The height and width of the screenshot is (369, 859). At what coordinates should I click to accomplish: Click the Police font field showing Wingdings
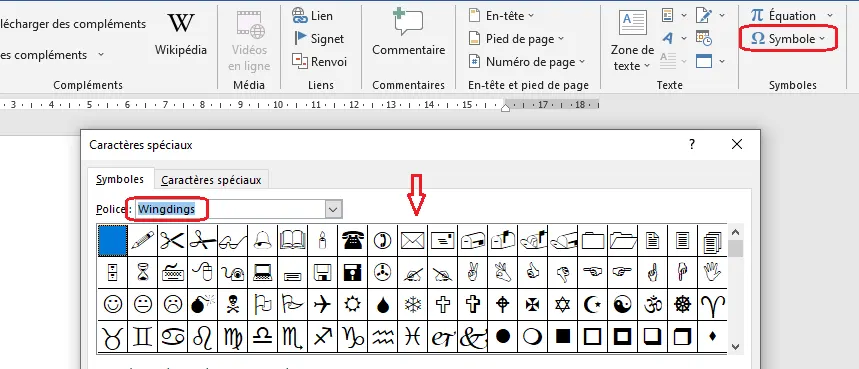[x=231, y=209]
